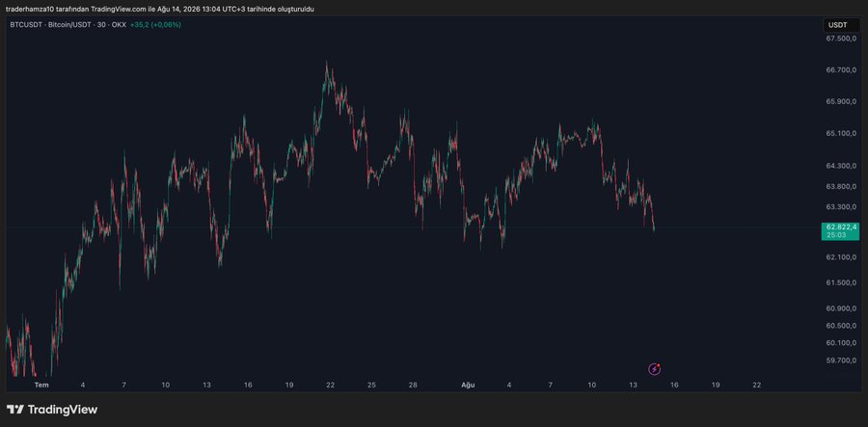
Task: Click the TradingView logo at bottom
Action: pyautogui.click(x=52, y=410)
